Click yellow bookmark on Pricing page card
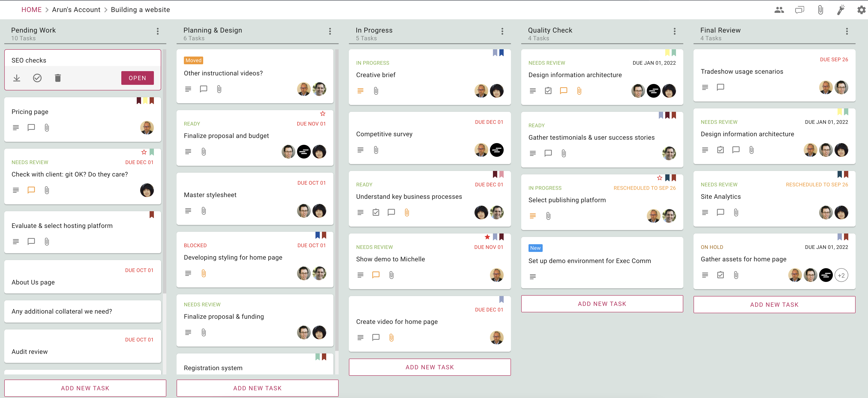 tap(145, 101)
